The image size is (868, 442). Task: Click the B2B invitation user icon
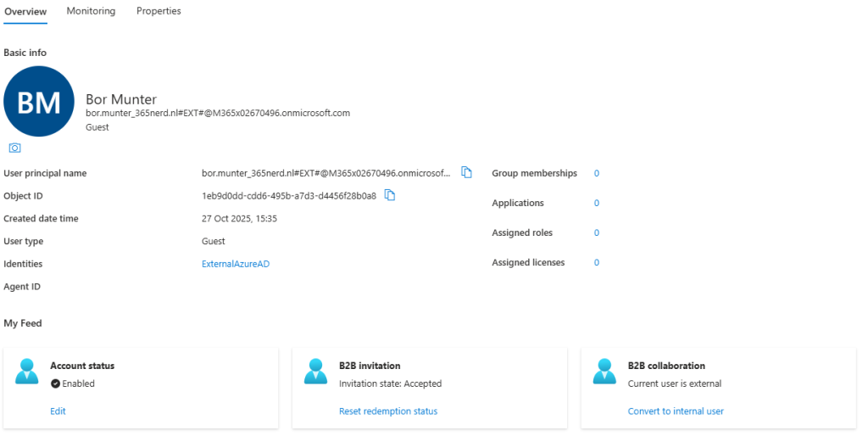click(316, 372)
